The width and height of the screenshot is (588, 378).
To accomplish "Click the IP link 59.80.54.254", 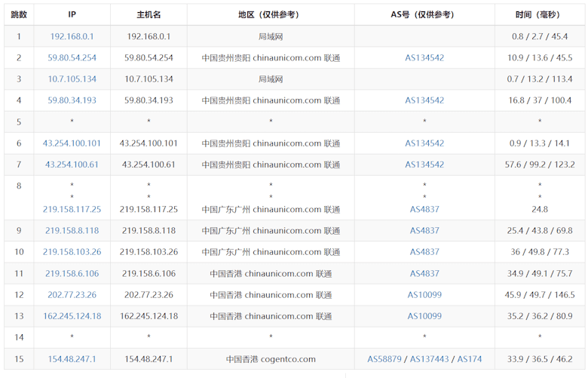I will pos(72,58).
